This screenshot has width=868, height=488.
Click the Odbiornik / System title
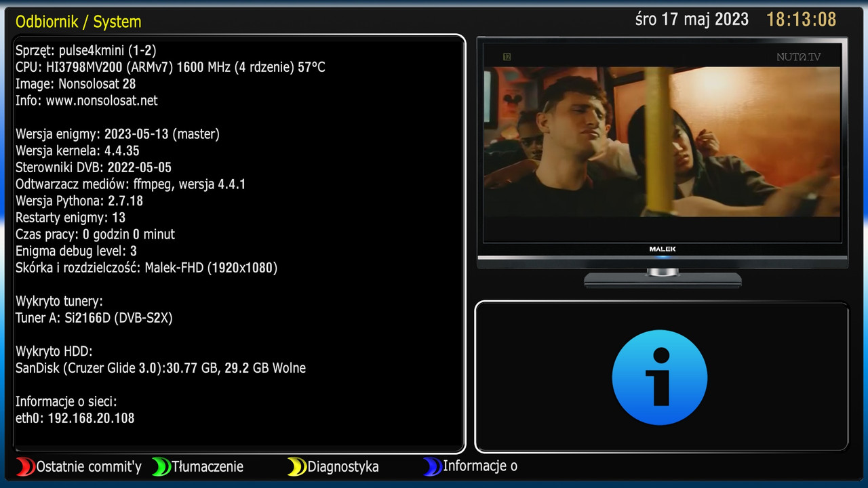(x=79, y=22)
